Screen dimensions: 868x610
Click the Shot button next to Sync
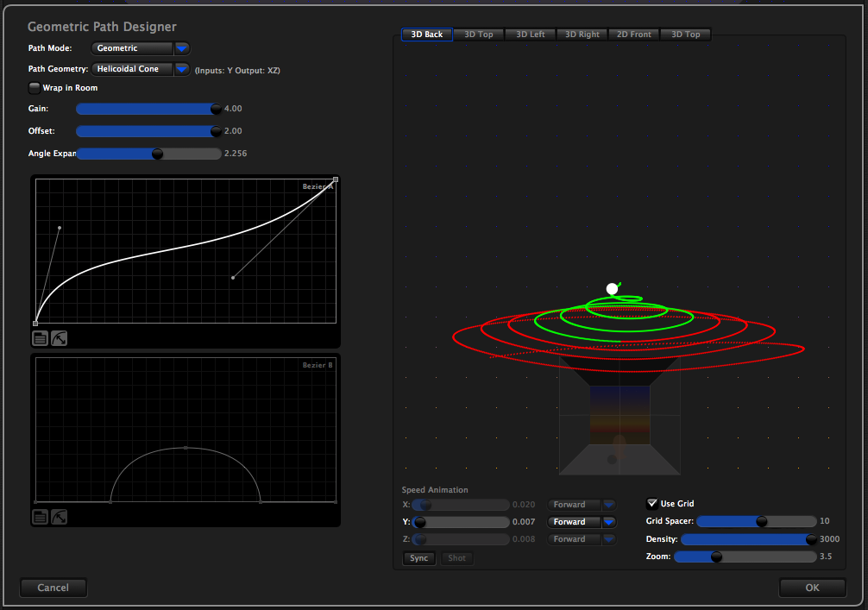click(x=456, y=558)
